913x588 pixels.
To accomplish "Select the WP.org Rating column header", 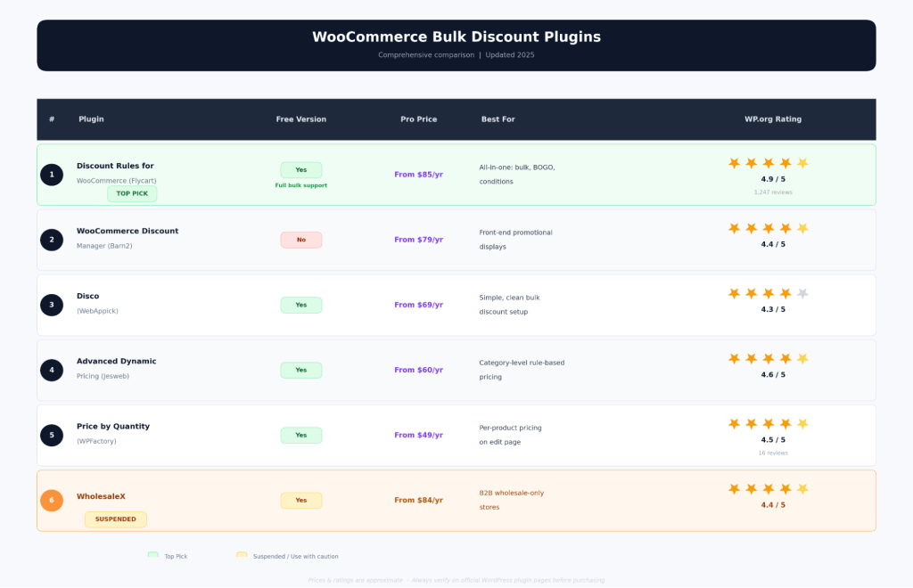I will point(773,118).
